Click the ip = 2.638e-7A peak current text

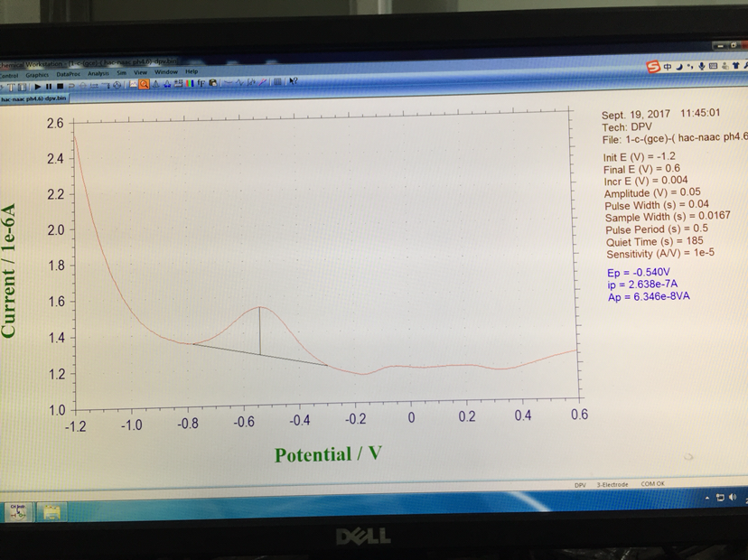(642, 285)
